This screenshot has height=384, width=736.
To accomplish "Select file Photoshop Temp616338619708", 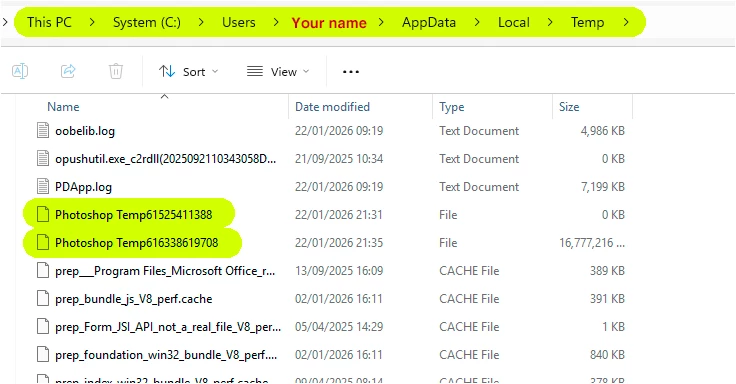I will pos(137,243).
